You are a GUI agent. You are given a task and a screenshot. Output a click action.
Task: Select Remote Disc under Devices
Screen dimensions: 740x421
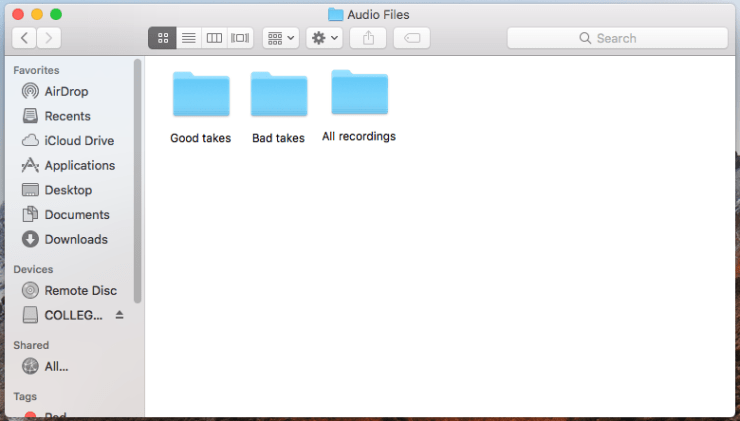pyautogui.click(x=80, y=290)
